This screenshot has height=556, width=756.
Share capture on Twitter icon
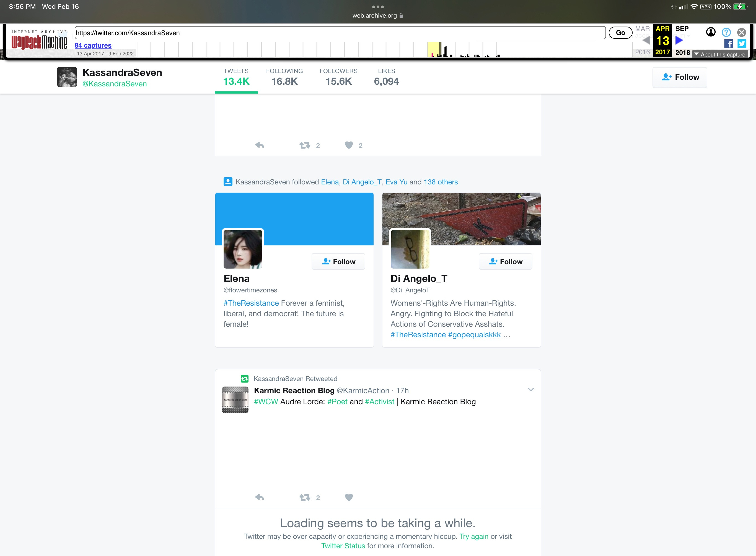742,44
